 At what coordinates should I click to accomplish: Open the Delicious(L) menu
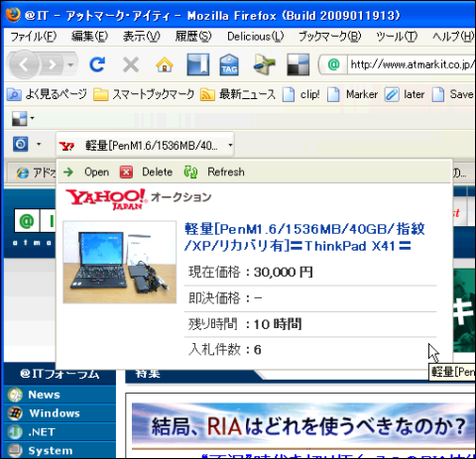[255, 36]
